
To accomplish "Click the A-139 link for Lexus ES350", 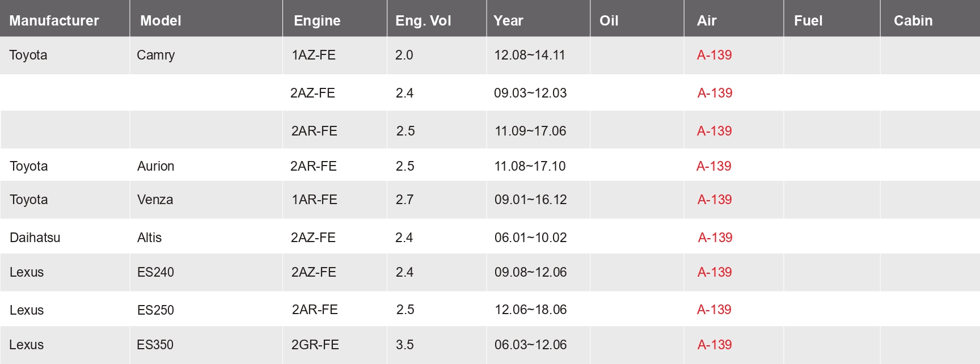I will point(714,345).
